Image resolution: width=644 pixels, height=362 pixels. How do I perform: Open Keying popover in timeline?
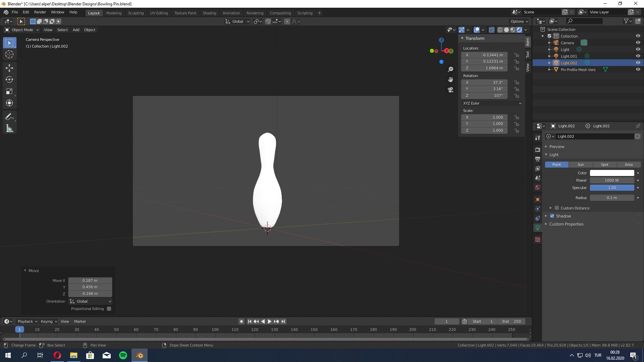pos(49,321)
